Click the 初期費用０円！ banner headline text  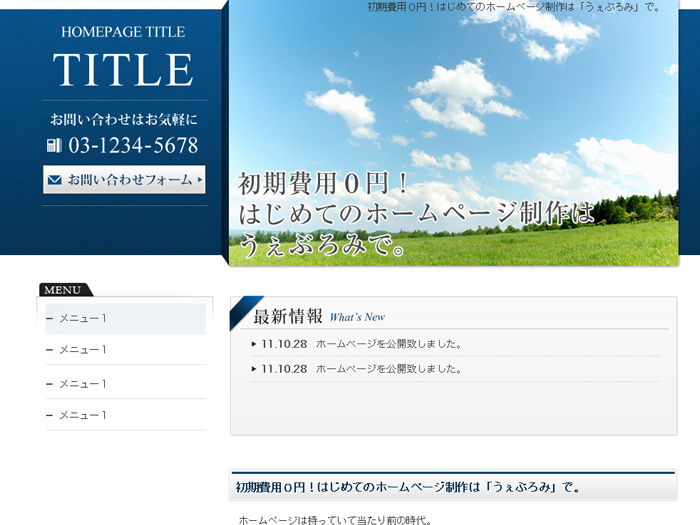[x=324, y=183]
